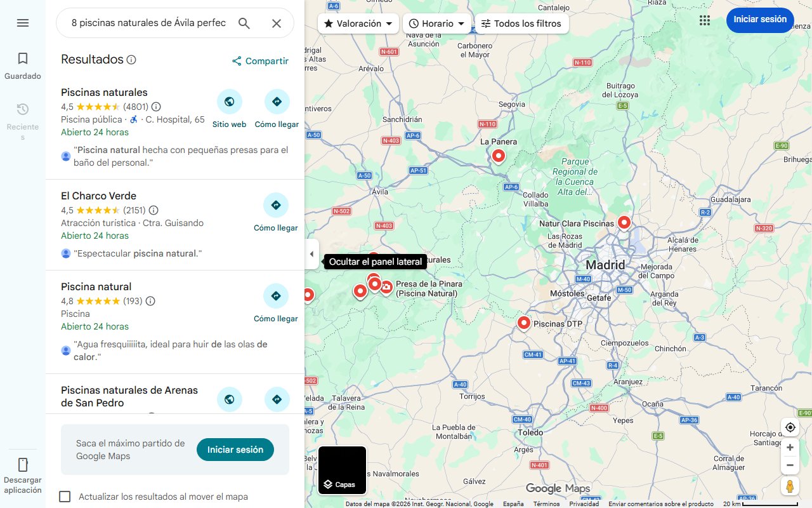Enable updating results when moving the map
This screenshot has height=508, width=812.
click(65, 497)
